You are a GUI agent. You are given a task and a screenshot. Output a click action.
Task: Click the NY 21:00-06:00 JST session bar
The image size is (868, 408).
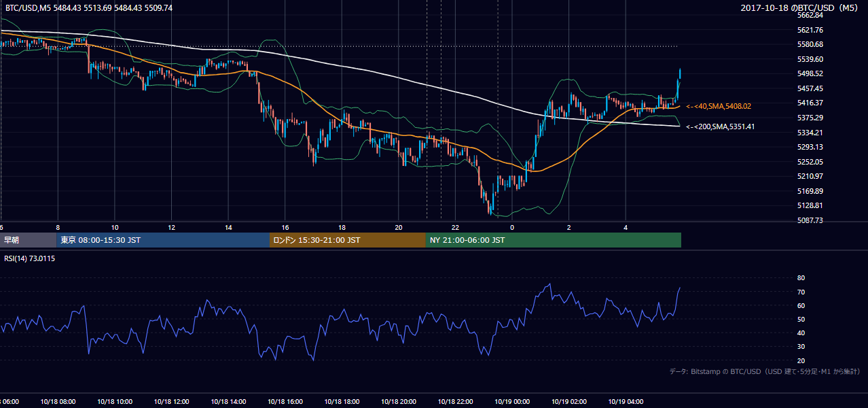tap(554, 240)
